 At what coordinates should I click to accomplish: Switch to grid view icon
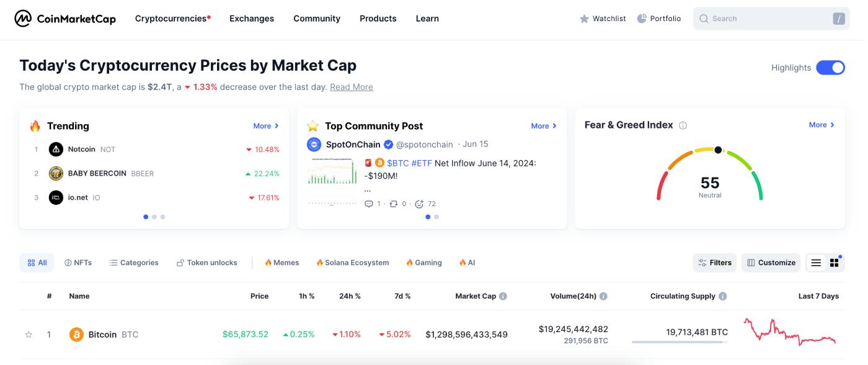click(834, 263)
